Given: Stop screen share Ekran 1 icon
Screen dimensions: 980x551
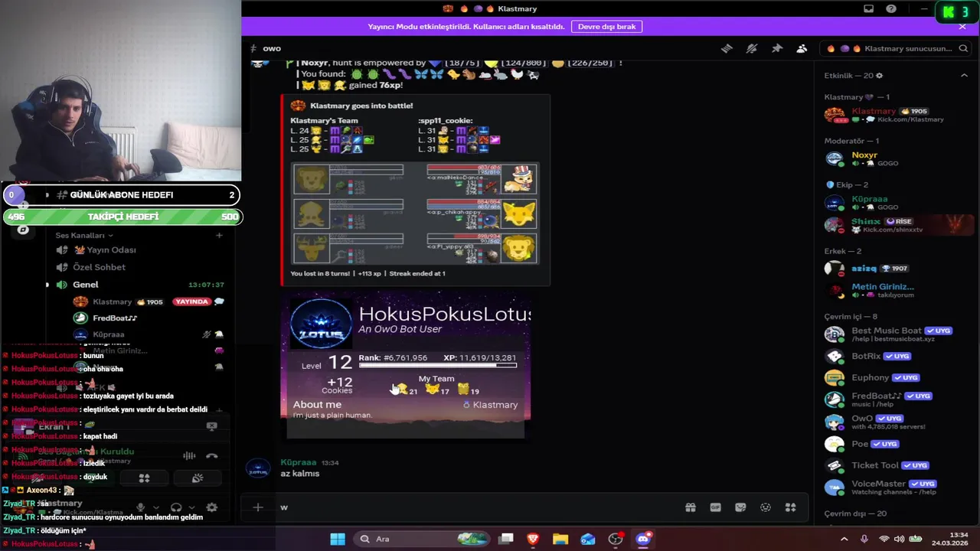Looking at the screenshot, I should pyautogui.click(x=212, y=426).
